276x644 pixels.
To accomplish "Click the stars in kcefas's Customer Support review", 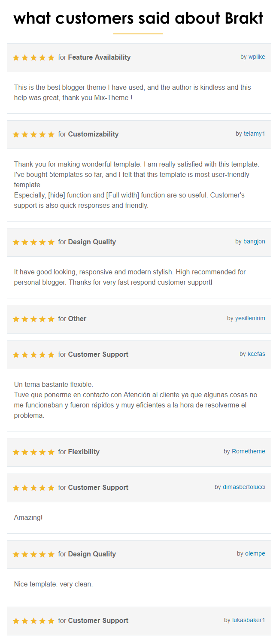I will [33, 355].
